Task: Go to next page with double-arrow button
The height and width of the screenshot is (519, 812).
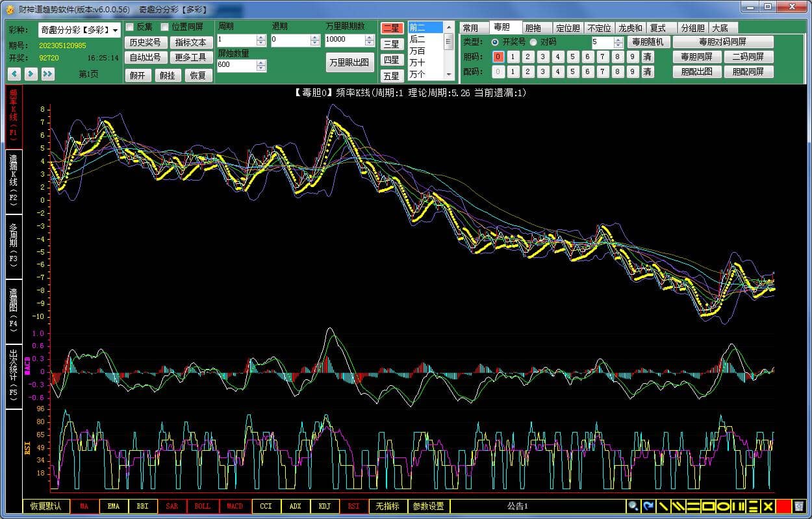Action: pyautogui.click(x=48, y=74)
